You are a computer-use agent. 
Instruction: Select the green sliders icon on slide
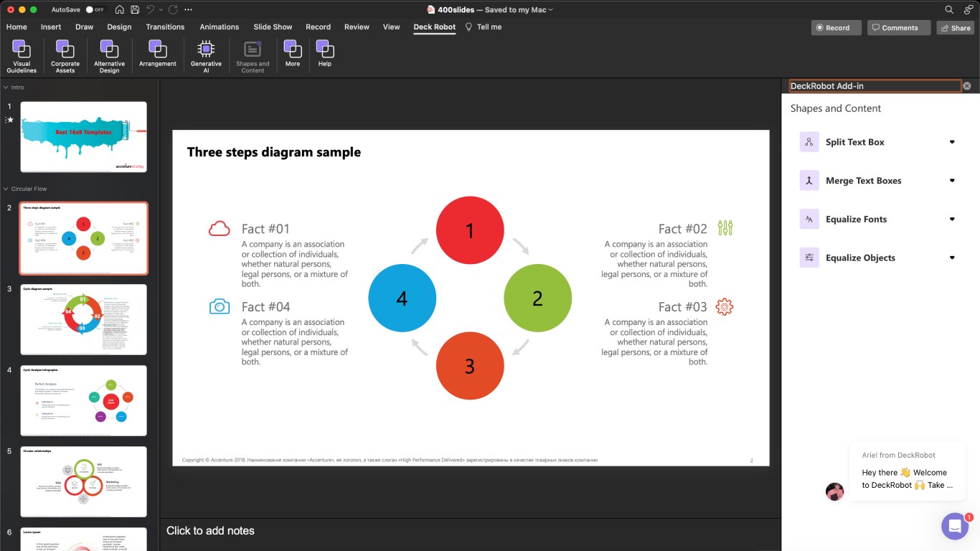point(725,228)
